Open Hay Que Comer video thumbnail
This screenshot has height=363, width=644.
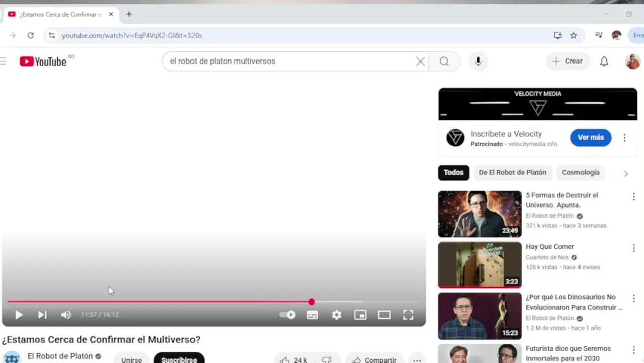tap(480, 265)
